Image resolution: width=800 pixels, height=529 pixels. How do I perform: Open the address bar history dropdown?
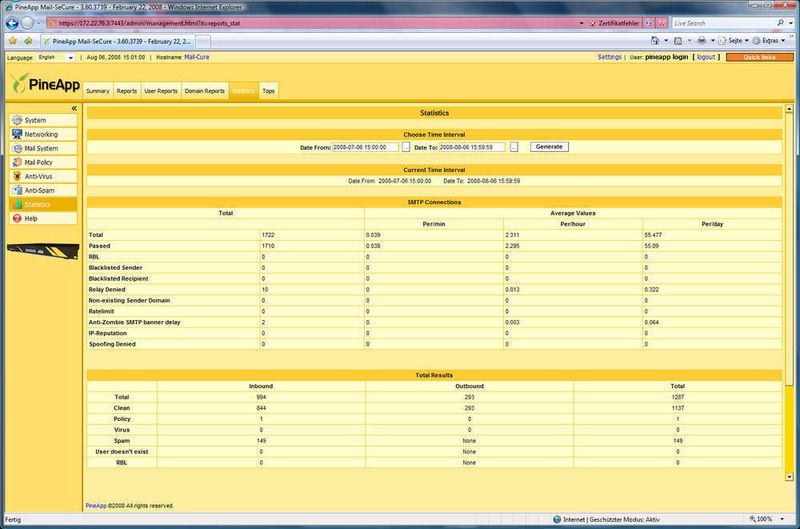pos(581,23)
